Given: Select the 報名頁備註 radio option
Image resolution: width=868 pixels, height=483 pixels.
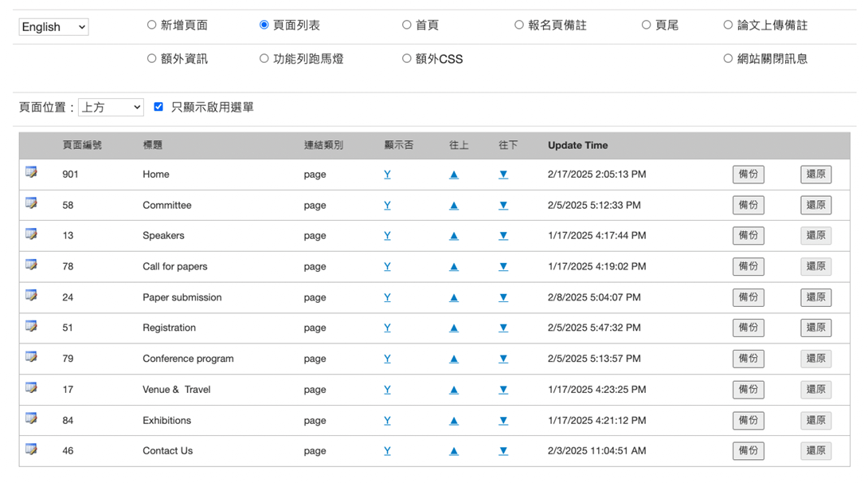Looking at the screenshot, I should click(518, 25).
